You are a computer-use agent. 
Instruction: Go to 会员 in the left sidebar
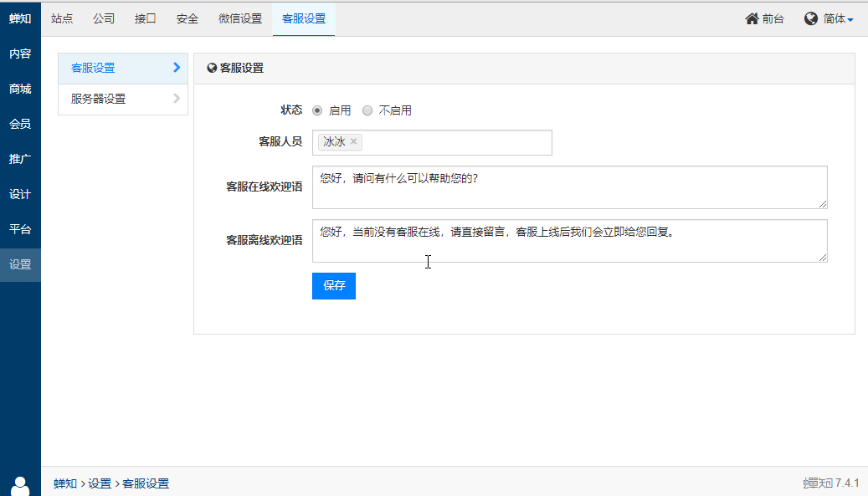coord(20,124)
